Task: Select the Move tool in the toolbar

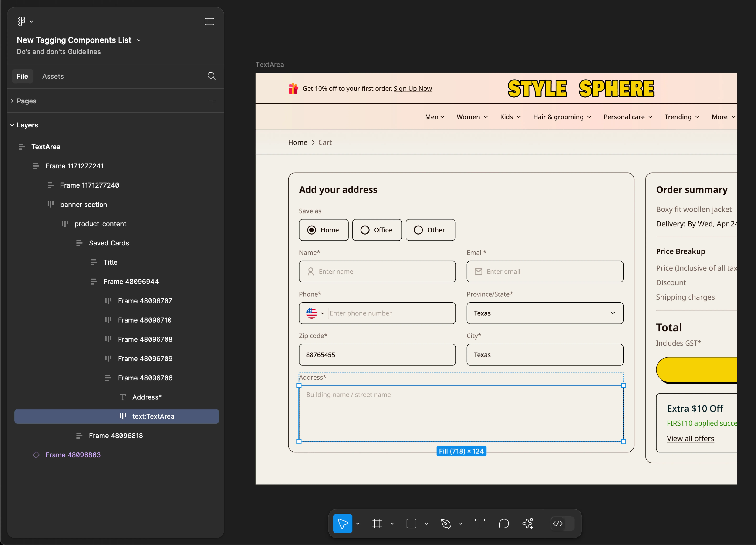Action: pyautogui.click(x=343, y=524)
